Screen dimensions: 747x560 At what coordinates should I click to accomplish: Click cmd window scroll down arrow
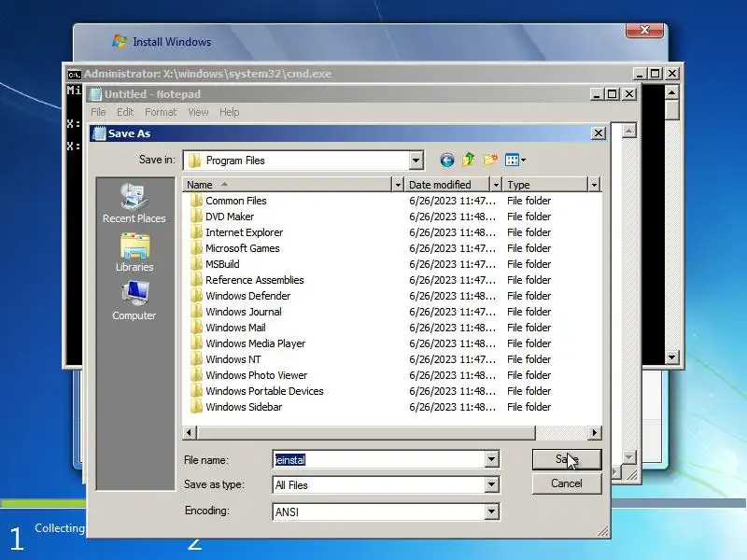pos(671,357)
